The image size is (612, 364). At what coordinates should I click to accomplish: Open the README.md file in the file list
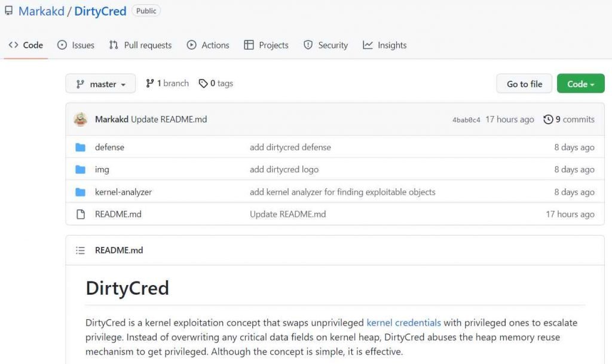click(118, 214)
